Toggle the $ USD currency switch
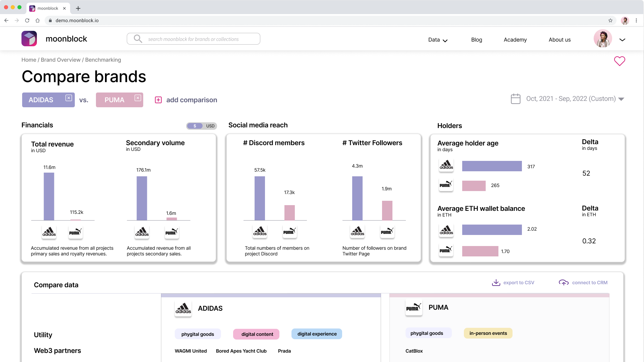 point(202,126)
